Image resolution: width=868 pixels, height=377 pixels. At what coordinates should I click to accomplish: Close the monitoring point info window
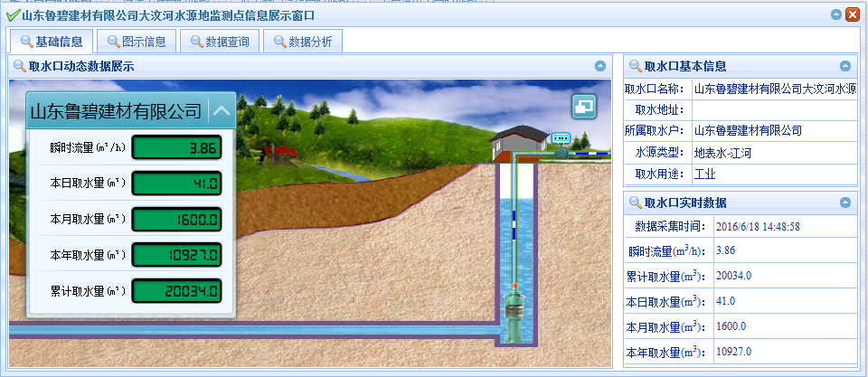point(852,15)
